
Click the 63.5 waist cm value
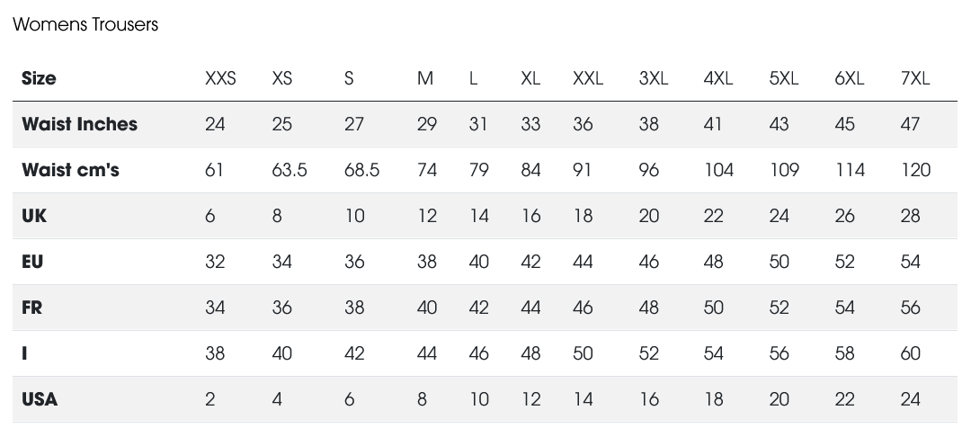click(x=290, y=170)
